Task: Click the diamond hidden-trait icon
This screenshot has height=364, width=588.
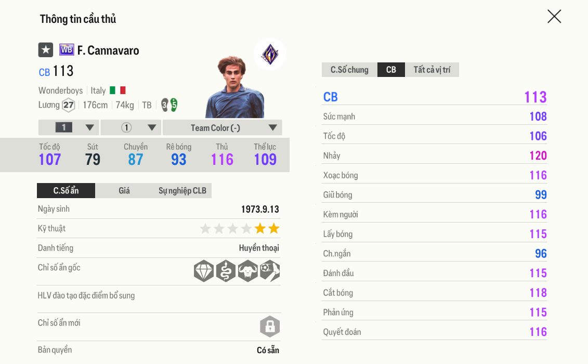Action: pos(204,271)
